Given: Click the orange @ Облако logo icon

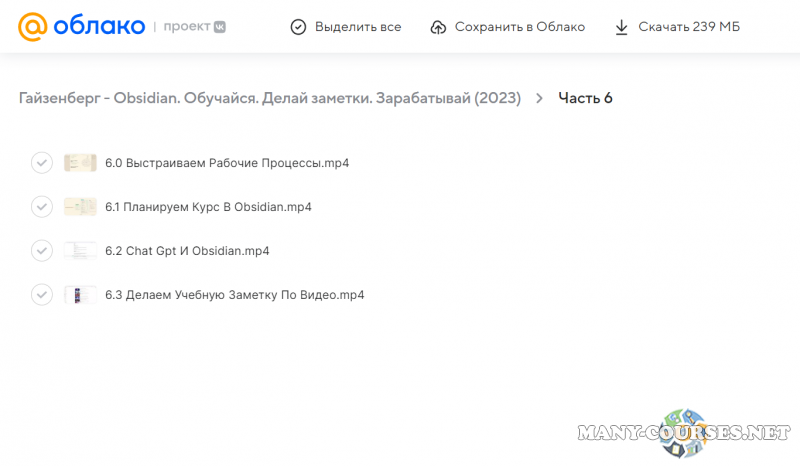Looking at the screenshot, I should [32, 26].
